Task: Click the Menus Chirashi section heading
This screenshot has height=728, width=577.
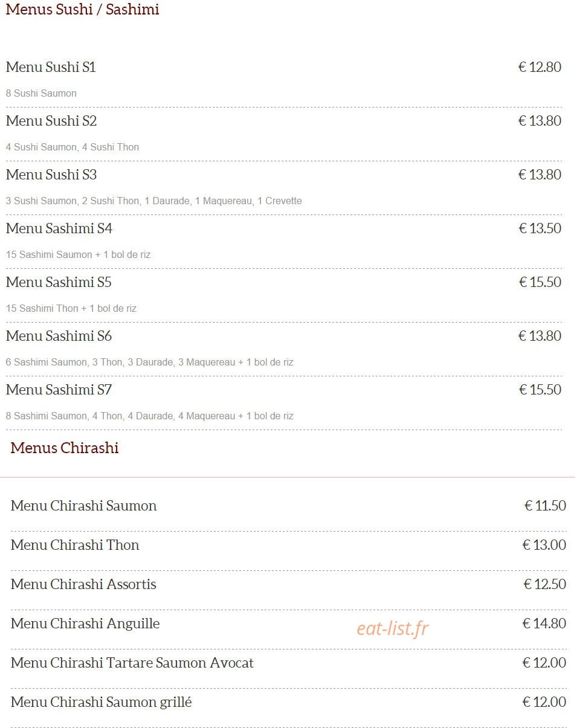Action: click(x=65, y=448)
